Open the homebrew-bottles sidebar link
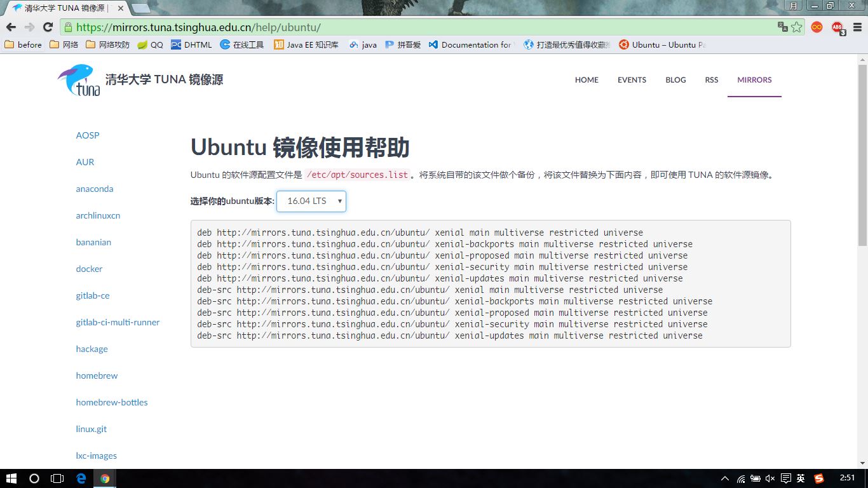 (x=112, y=402)
